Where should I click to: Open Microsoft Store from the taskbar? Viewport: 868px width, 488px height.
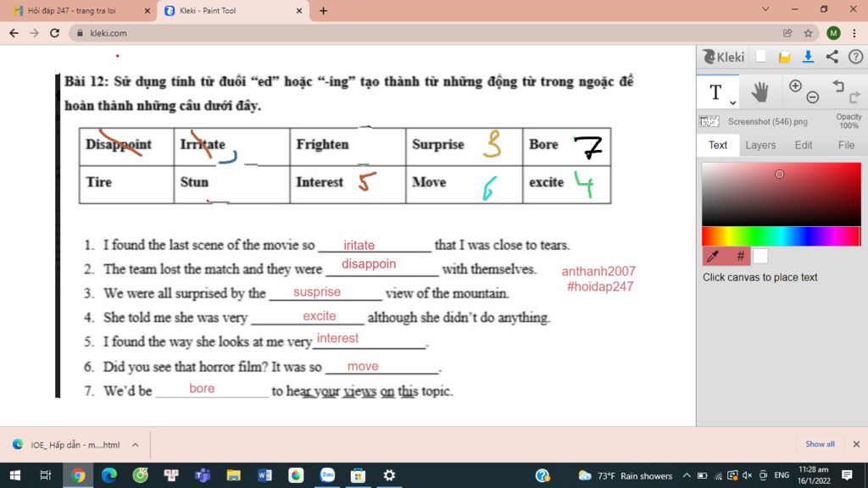359,475
